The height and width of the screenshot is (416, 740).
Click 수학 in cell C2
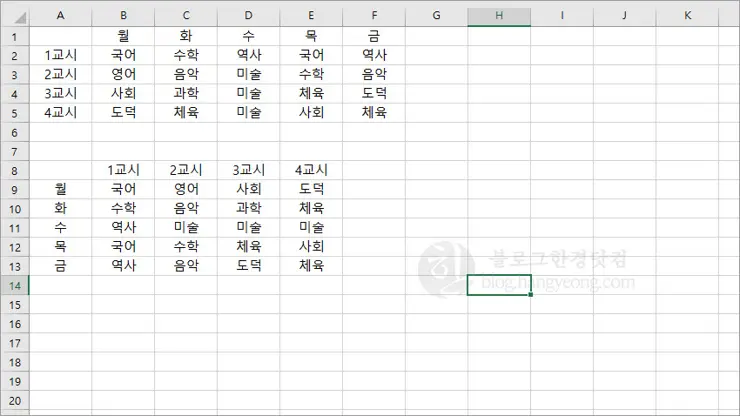pos(186,55)
